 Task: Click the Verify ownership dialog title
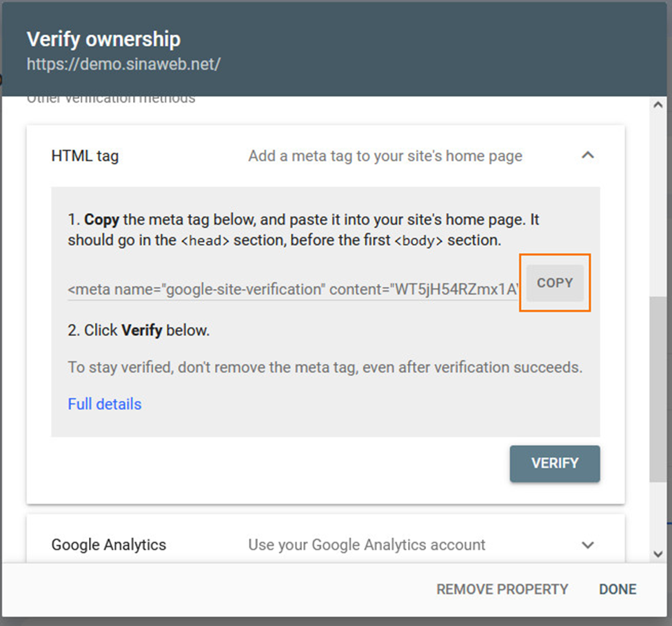[x=103, y=39]
